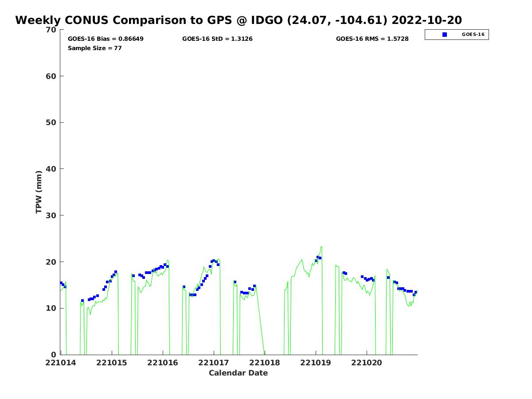The width and height of the screenshot is (532, 399).
Task: Click the 221017 x-axis tick label
Action: [x=214, y=363]
